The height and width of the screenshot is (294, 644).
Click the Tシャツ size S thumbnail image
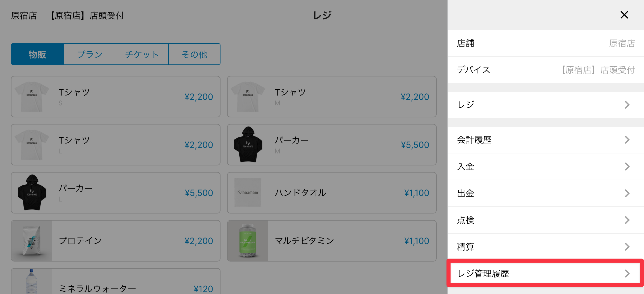(x=32, y=97)
